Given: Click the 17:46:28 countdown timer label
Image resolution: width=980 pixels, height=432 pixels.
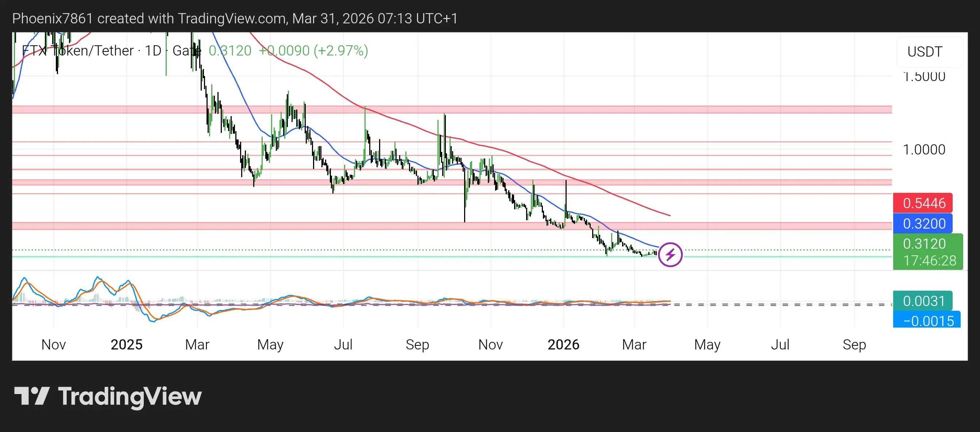Looking at the screenshot, I should (x=929, y=261).
